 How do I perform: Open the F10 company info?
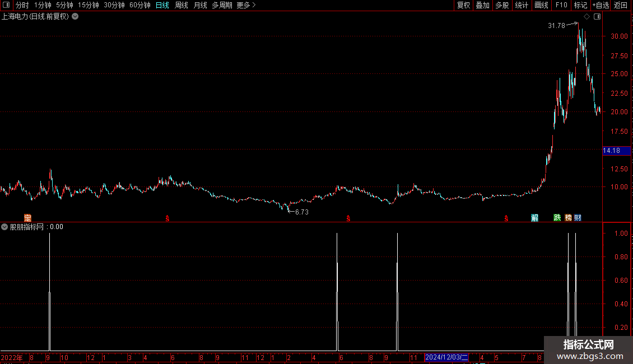pyautogui.click(x=561, y=5)
